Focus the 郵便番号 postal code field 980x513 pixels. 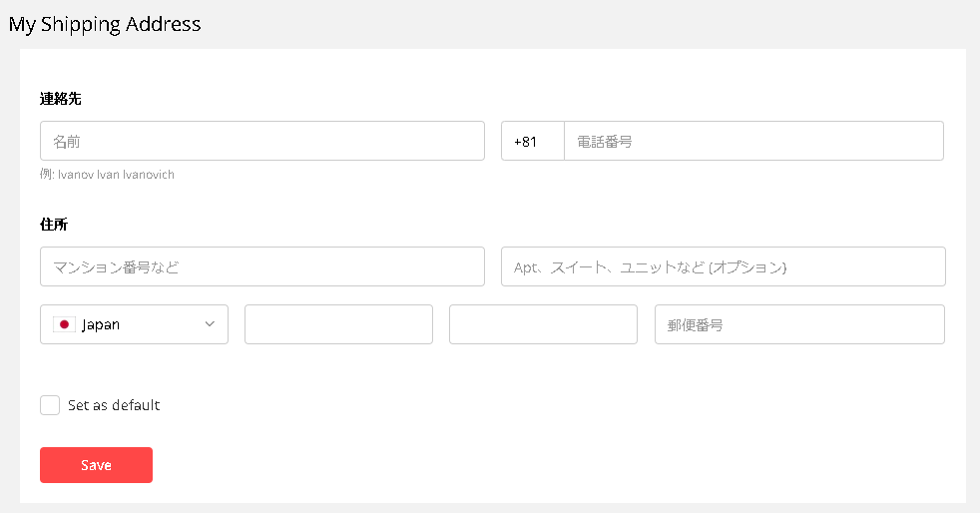point(799,324)
